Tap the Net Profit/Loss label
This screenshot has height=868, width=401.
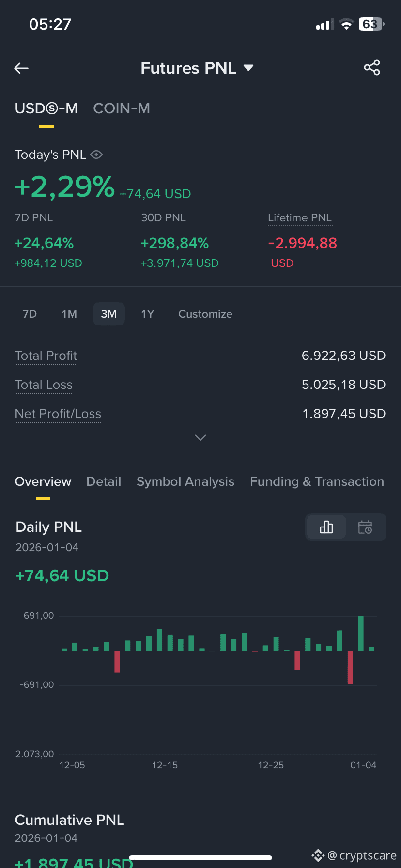[58, 414]
